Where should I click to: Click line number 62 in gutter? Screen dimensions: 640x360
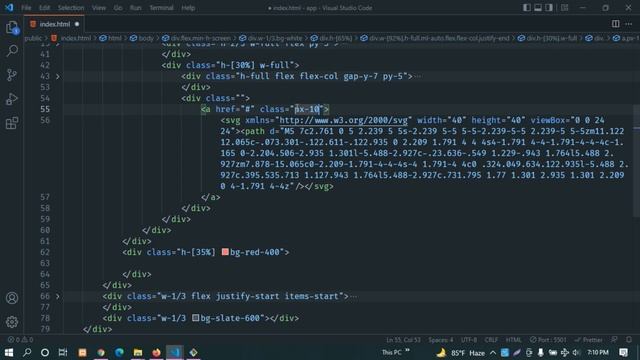45,252
